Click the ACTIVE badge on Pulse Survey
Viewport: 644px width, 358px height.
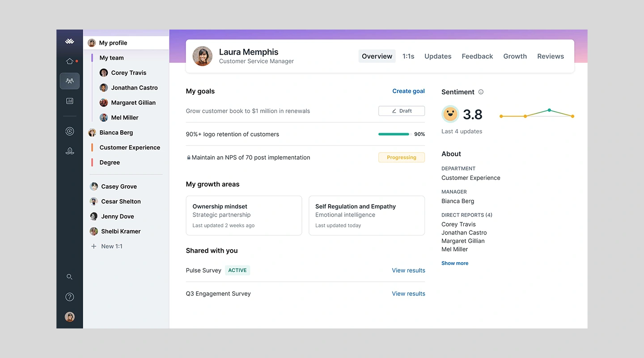tap(237, 270)
